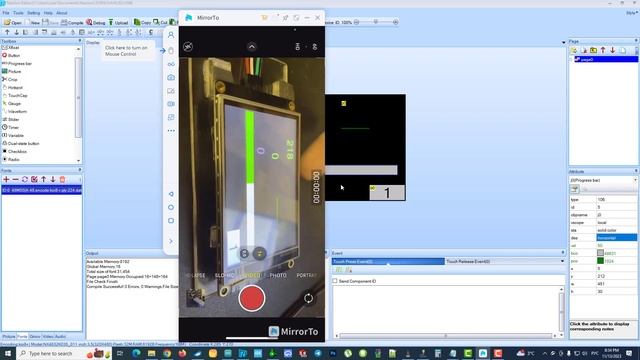
Task: Open the Tools menu
Action: point(18,13)
